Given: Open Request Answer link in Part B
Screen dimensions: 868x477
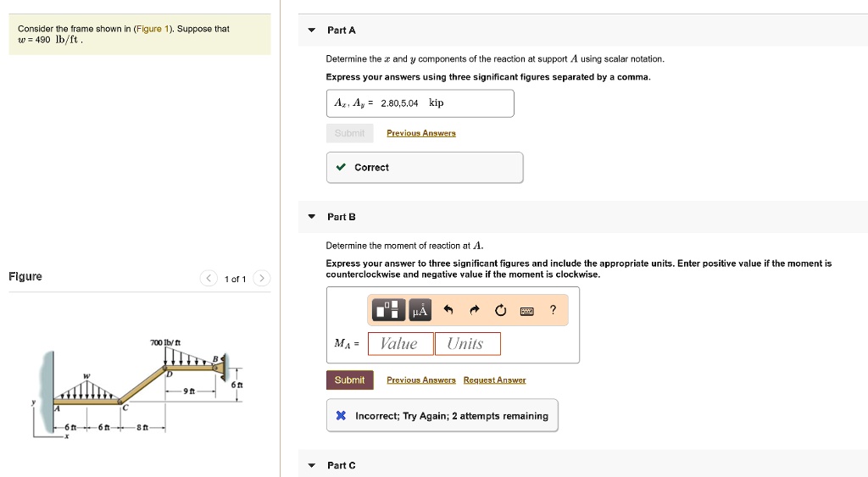Looking at the screenshot, I should (494, 380).
